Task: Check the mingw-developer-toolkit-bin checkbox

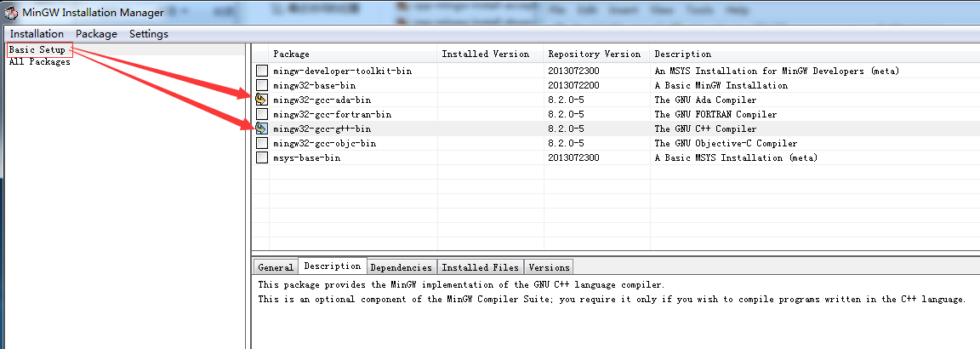Action: click(262, 71)
